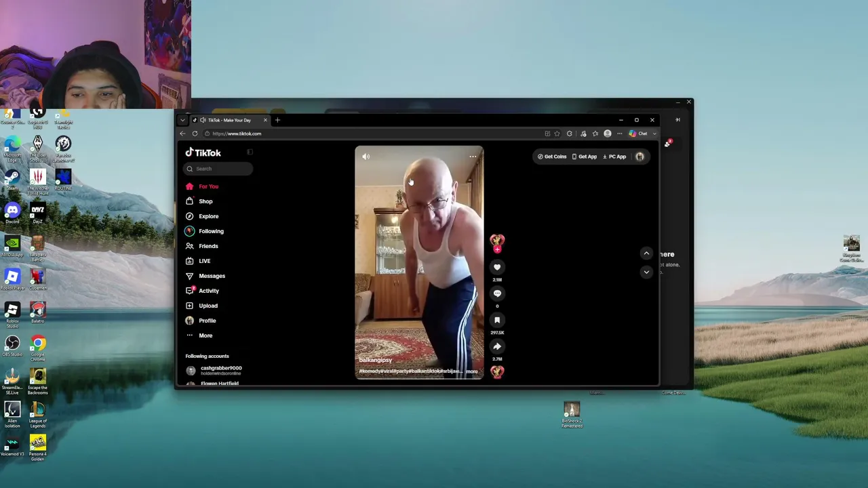This screenshot has width=868, height=488.
Task: Select the Discord desktop shortcut
Action: [x=12, y=213]
